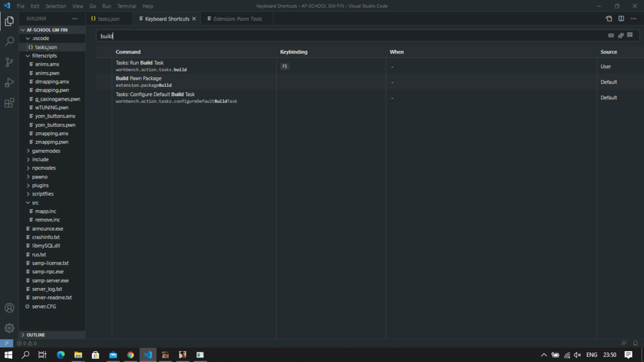The height and width of the screenshot is (362, 644).
Task: Expand the Outline section
Action: click(x=52, y=335)
